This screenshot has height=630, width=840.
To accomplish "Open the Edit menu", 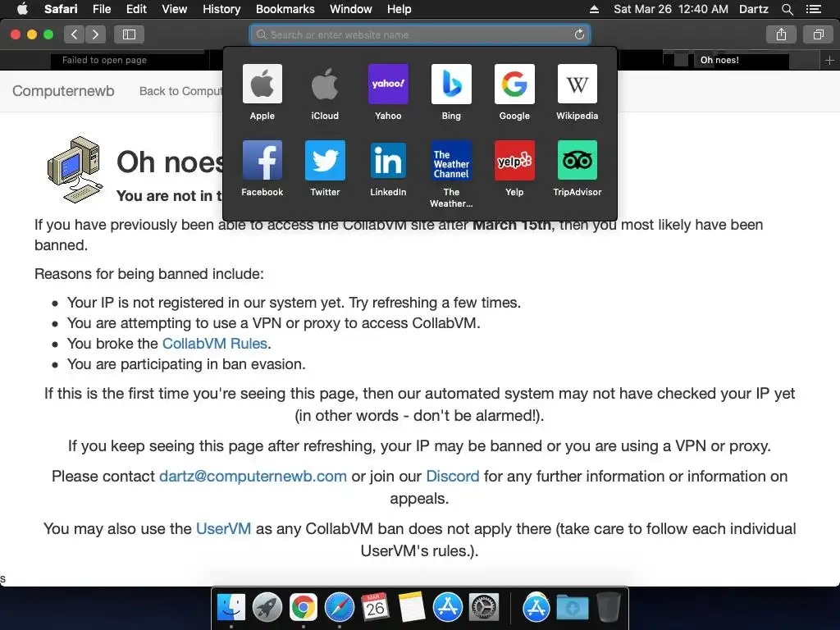I will click(x=136, y=9).
